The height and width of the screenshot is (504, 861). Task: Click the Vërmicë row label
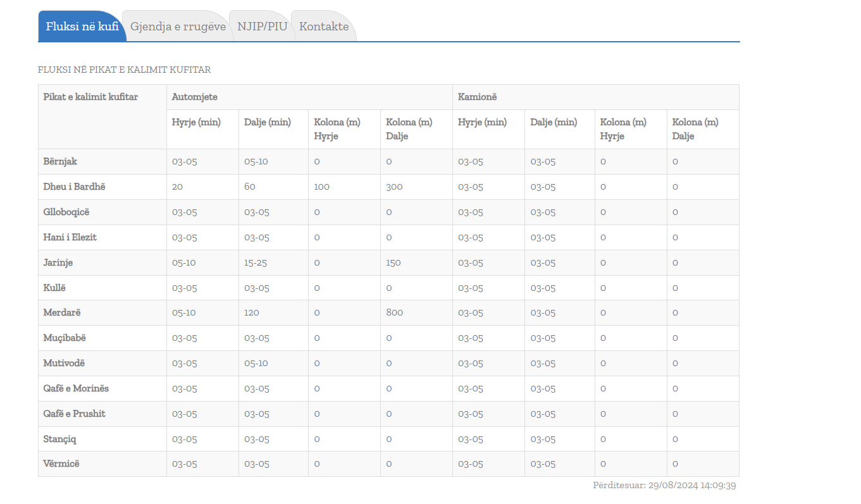point(61,464)
